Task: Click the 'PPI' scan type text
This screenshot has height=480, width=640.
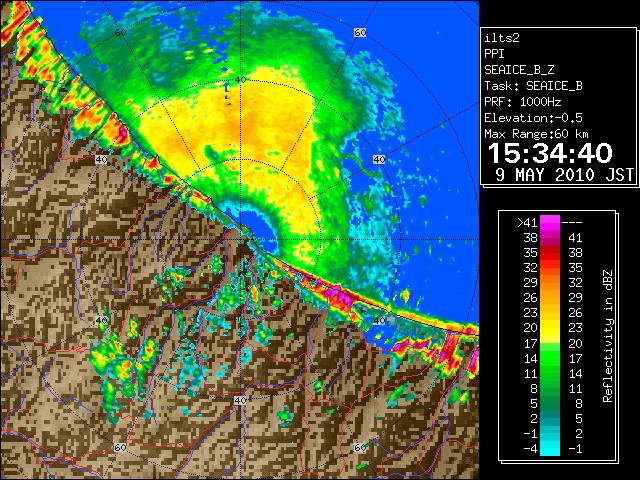Action: 494,54
